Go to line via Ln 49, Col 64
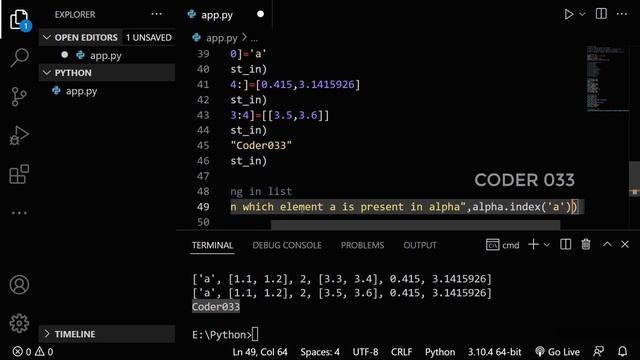The width and height of the screenshot is (640, 360). 260,352
